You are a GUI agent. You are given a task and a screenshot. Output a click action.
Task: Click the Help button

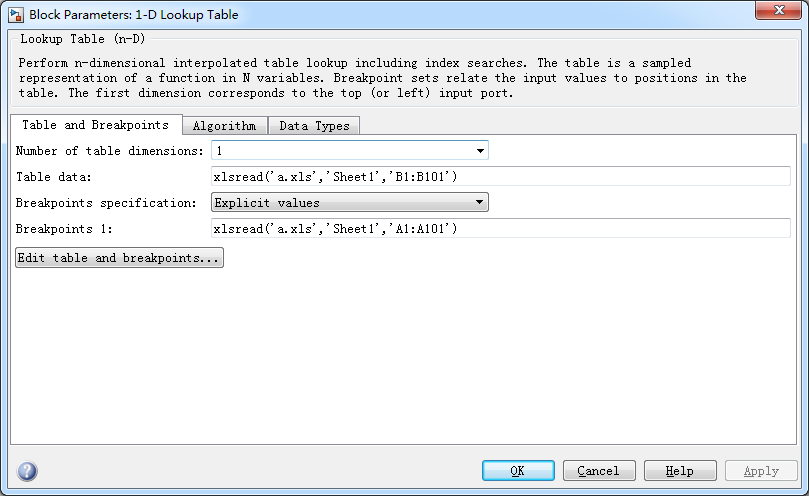(680, 471)
